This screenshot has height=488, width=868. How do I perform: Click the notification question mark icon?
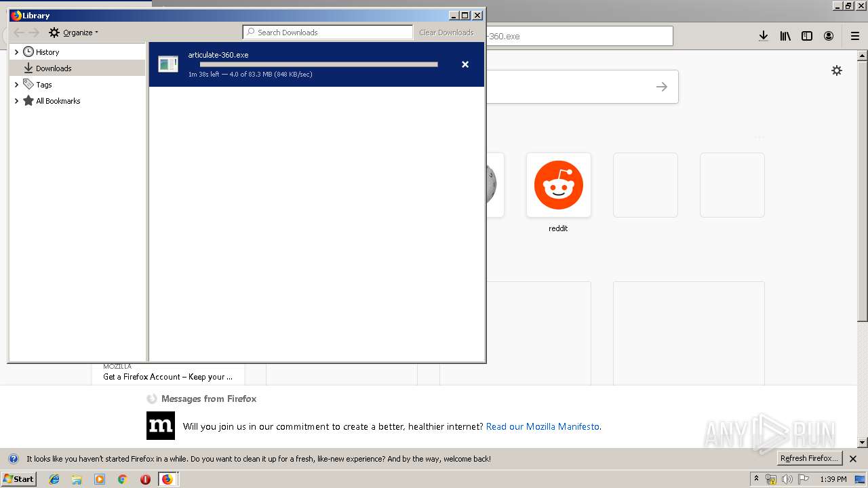click(x=14, y=459)
